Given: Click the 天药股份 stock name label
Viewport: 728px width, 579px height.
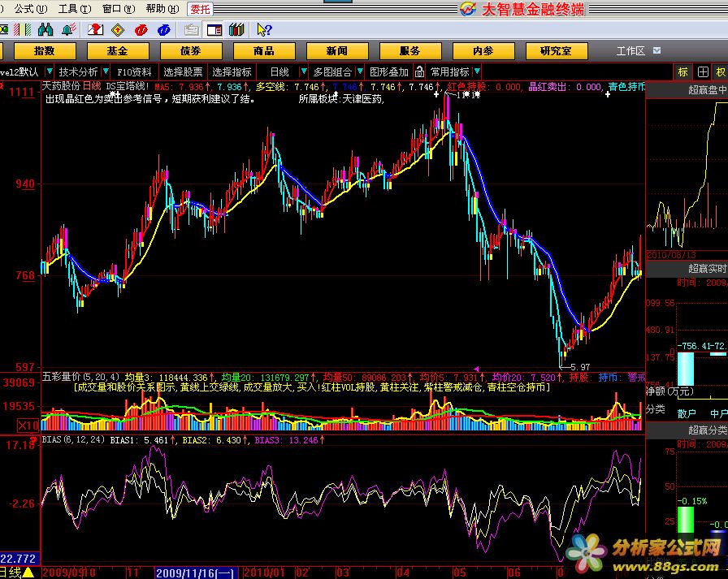Looking at the screenshot, I should tap(61, 86).
